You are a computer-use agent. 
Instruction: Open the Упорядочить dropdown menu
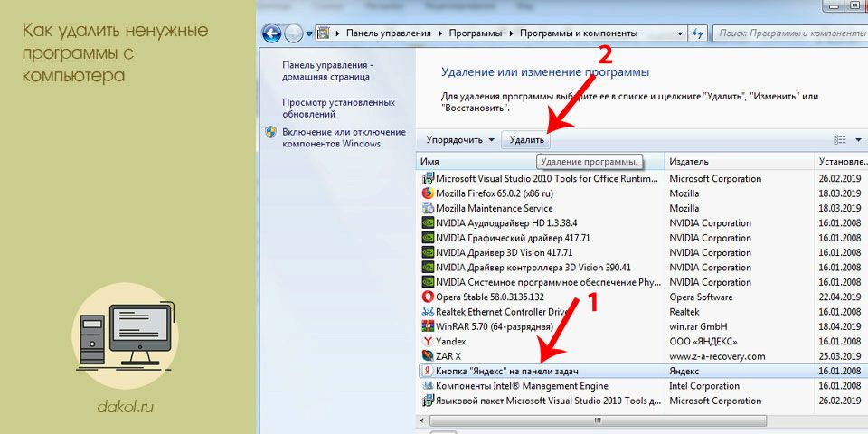[x=460, y=140]
